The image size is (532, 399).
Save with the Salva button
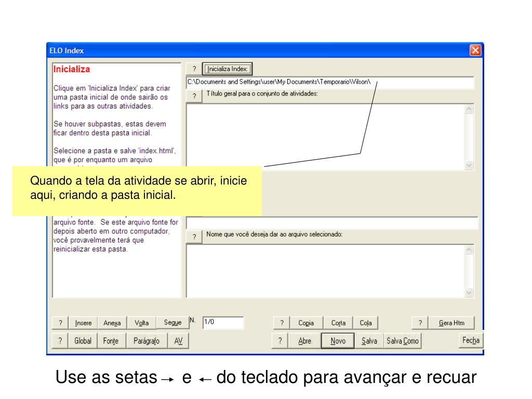point(369,341)
